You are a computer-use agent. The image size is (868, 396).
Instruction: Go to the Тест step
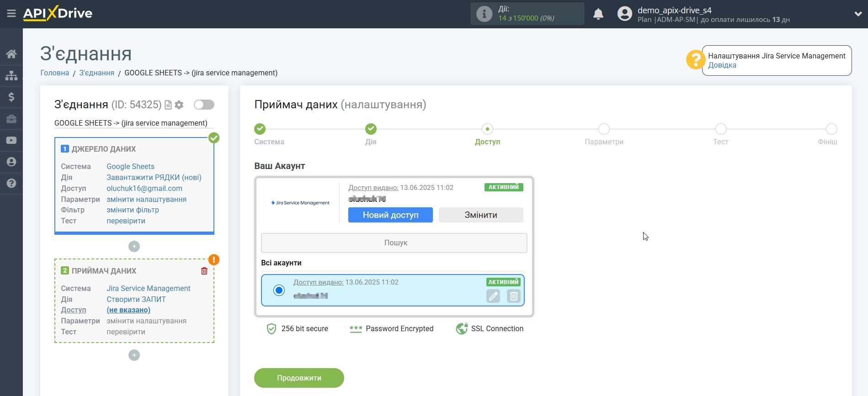[721, 129]
